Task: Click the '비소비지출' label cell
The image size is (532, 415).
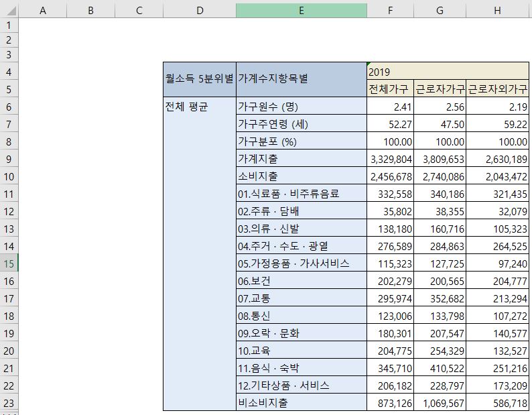Action: click(302, 402)
